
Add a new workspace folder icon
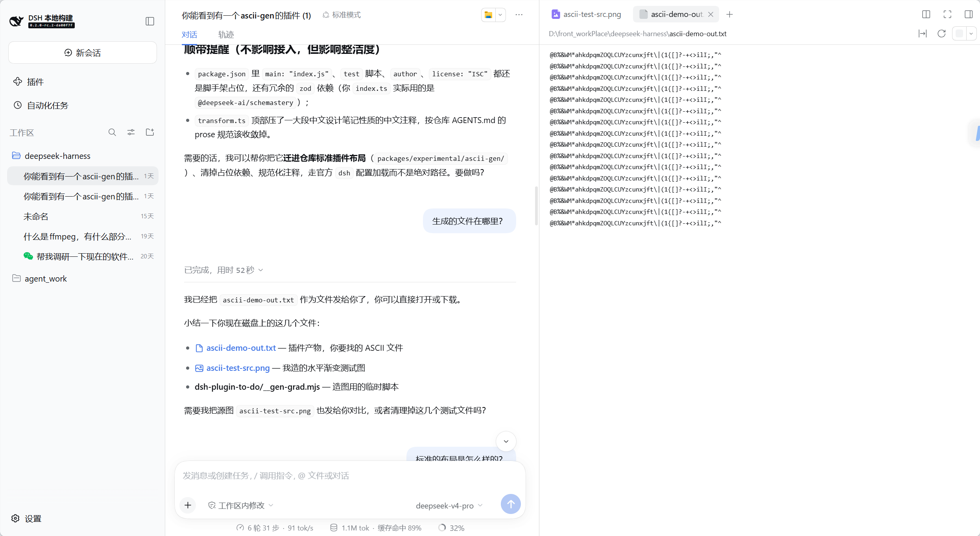(150, 133)
